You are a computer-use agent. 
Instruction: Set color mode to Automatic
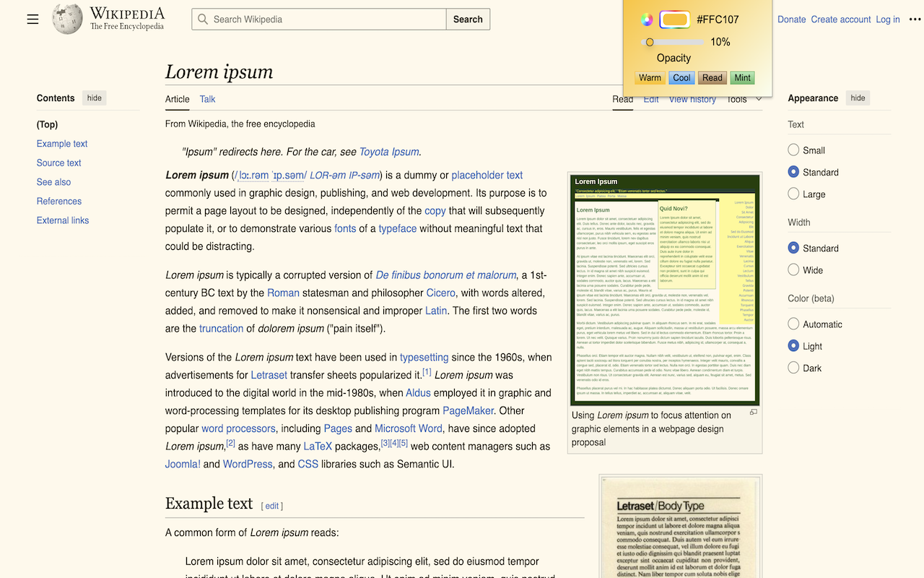click(793, 324)
